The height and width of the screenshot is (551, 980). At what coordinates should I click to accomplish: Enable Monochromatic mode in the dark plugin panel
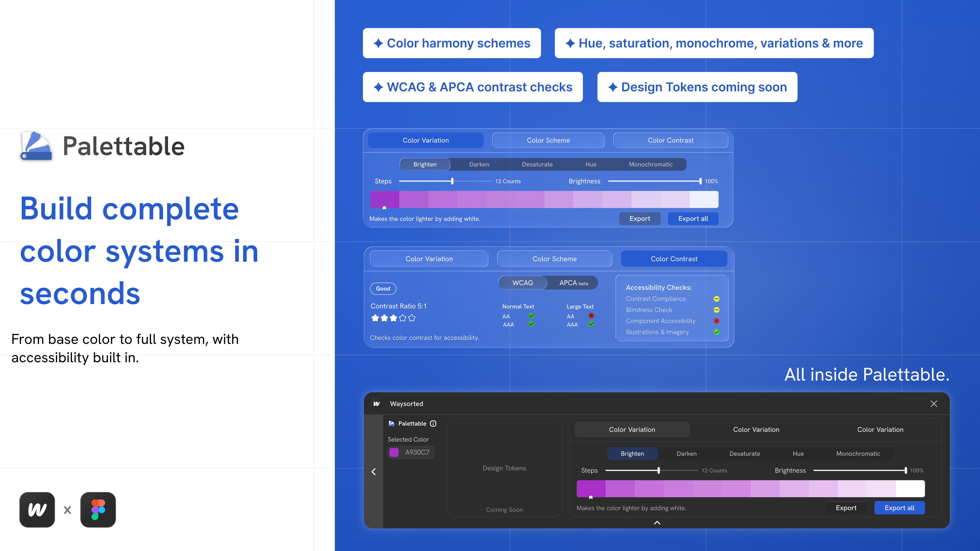click(x=858, y=453)
